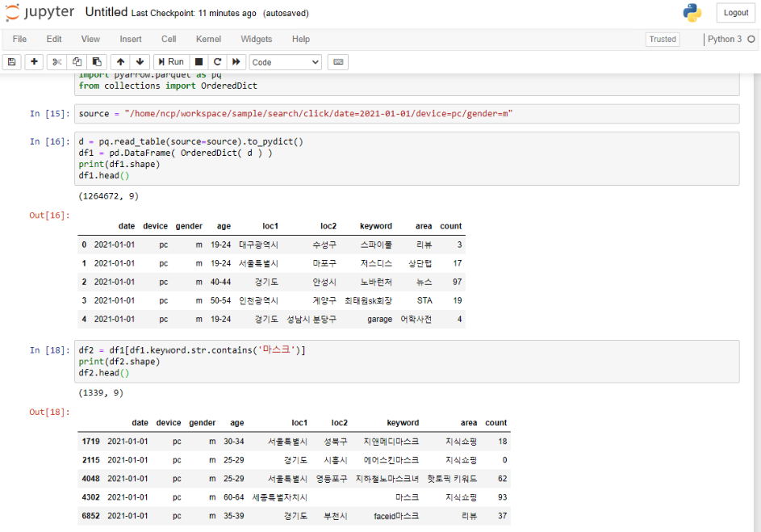Click the kernel idle indicator circle

(x=751, y=40)
